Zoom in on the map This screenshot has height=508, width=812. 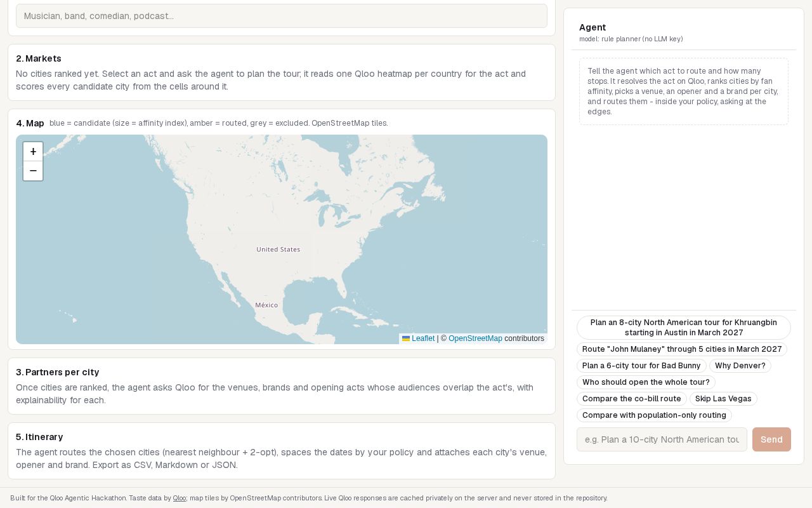33,152
